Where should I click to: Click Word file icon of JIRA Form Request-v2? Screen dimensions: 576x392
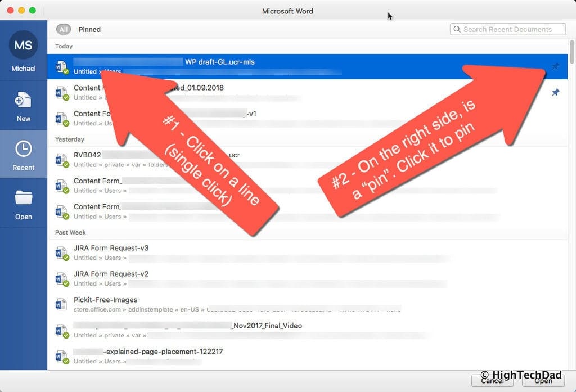pyautogui.click(x=61, y=279)
